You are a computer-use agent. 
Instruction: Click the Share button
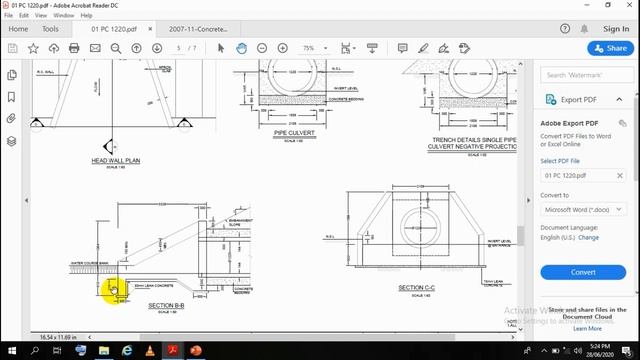click(611, 48)
